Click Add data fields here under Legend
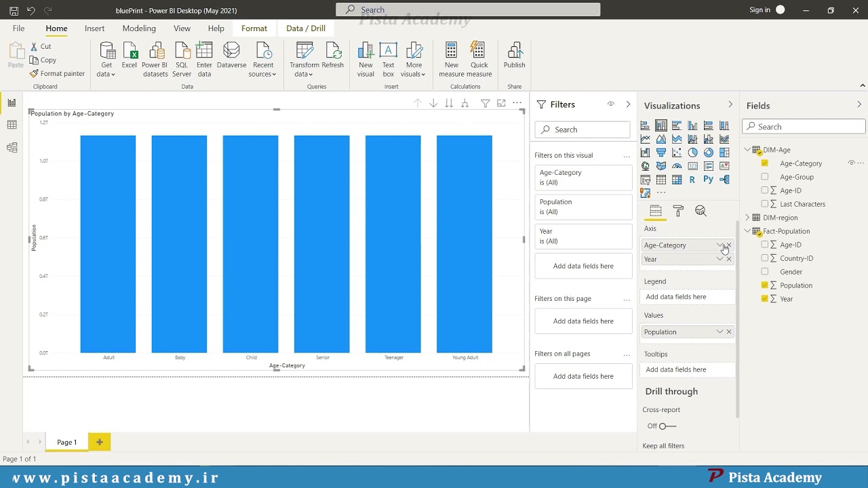Image resolution: width=868 pixels, height=488 pixels. [x=688, y=297]
